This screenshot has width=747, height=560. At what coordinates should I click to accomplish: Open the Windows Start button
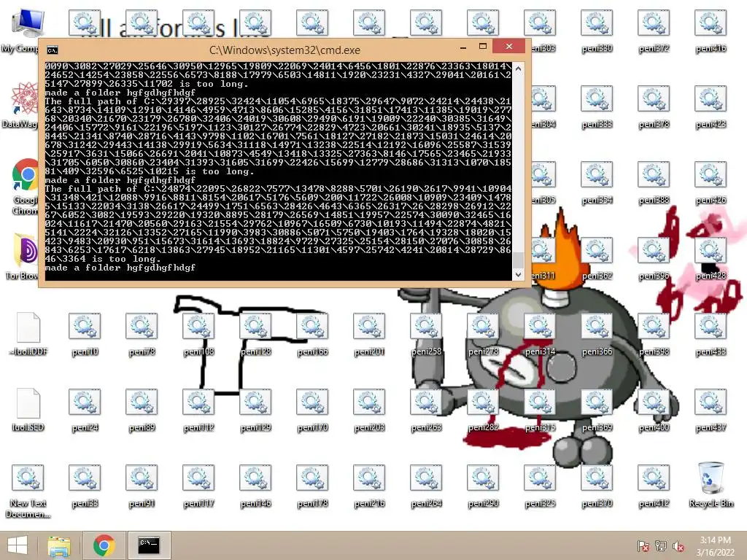[x=18, y=545]
